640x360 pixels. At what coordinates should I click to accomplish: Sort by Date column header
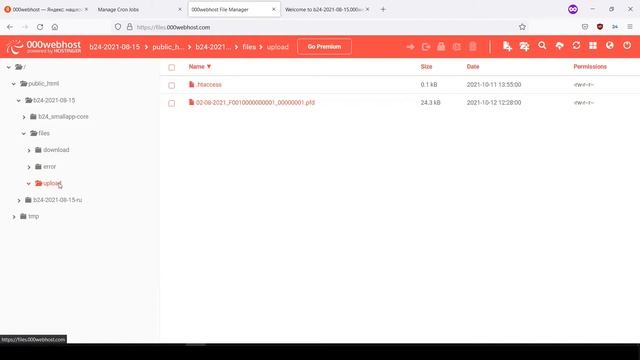coord(473,67)
